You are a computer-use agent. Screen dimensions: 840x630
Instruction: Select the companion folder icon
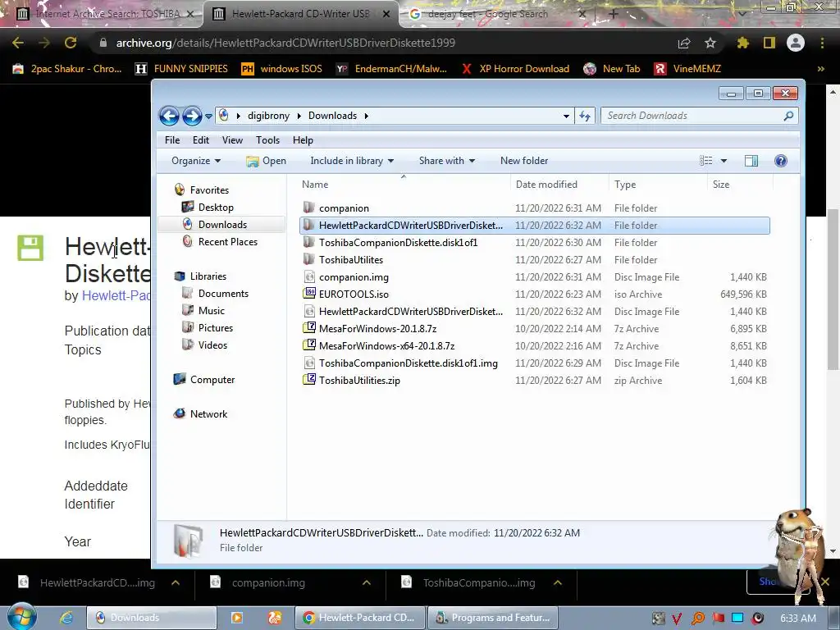[x=308, y=208]
